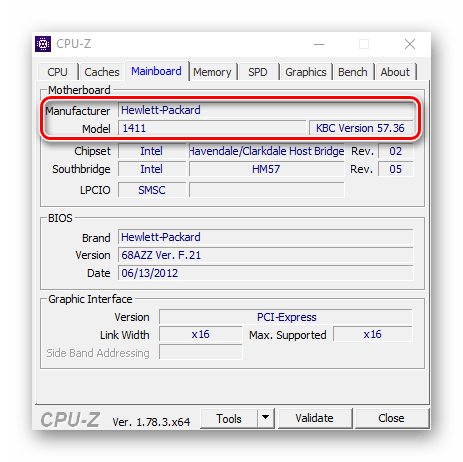Click the BIOS Version 68AZZ Ver. F.21

[266, 255]
